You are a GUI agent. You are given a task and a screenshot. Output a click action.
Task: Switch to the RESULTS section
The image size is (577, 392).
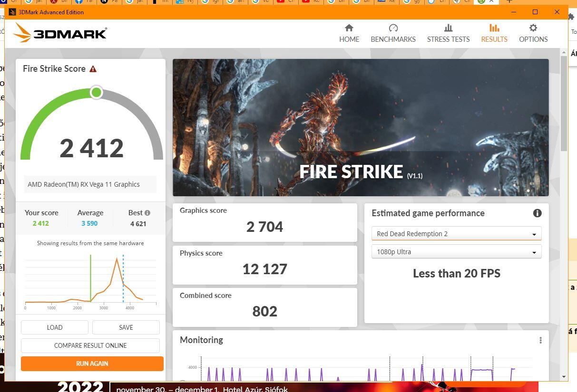coord(494,33)
